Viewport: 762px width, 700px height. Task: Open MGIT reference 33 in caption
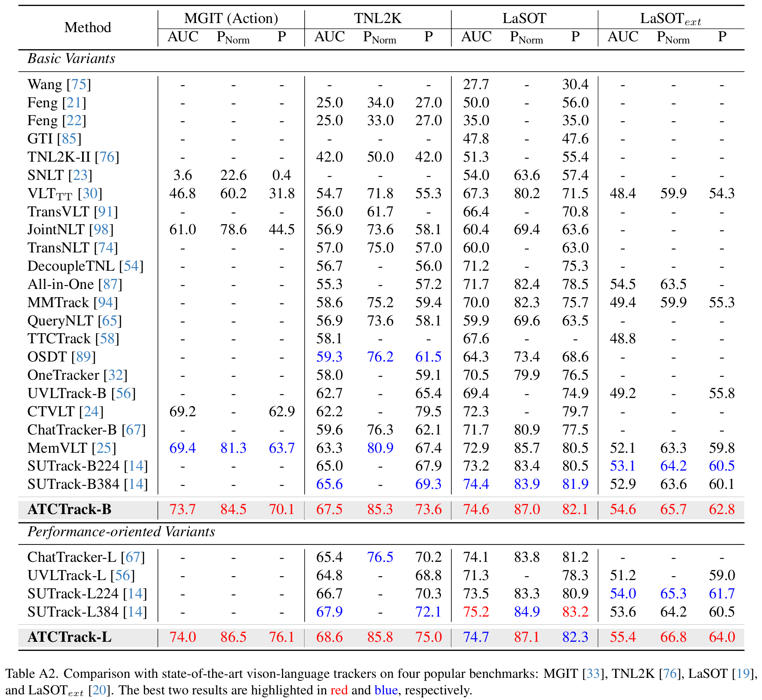click(x=593, y=674)
